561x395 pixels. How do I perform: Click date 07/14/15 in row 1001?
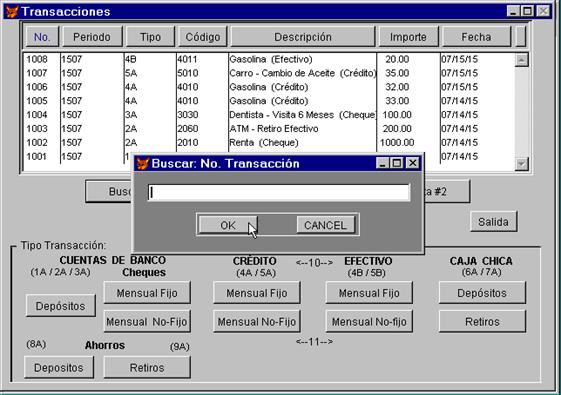click(460, 156)
